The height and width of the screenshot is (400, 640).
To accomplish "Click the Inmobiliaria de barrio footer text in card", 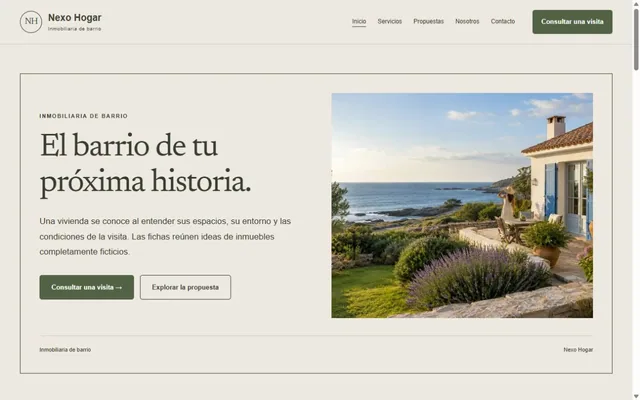I will click(x=65, y=350).
